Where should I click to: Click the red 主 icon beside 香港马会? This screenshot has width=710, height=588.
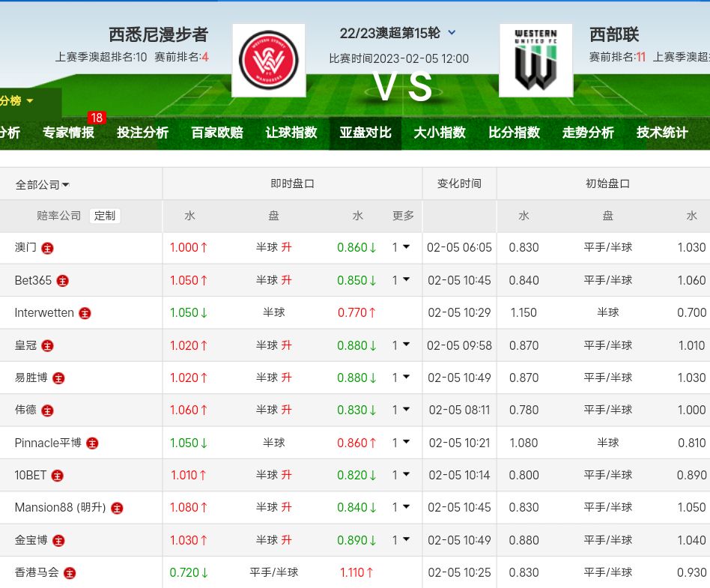(70, 573)
